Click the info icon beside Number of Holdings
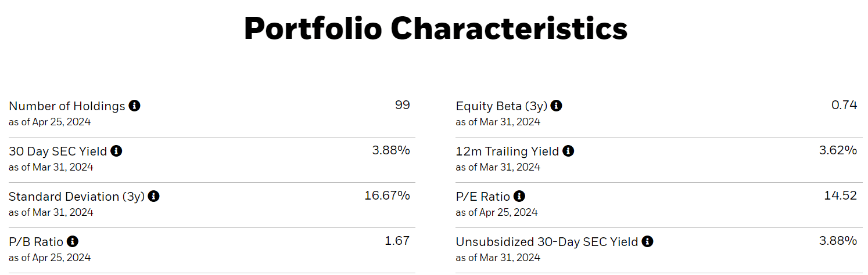Image resolution: width=868 pixels, height=275 pixels. point(134,106)
